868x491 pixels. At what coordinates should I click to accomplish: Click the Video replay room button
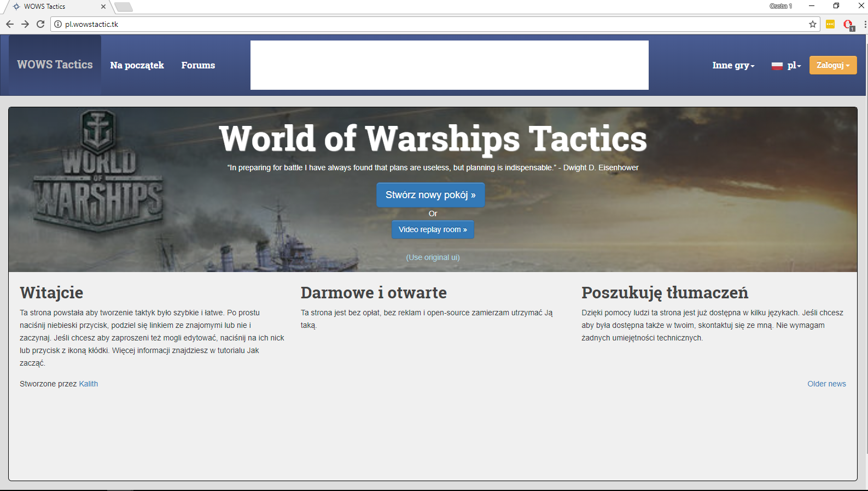pos(433,229)
